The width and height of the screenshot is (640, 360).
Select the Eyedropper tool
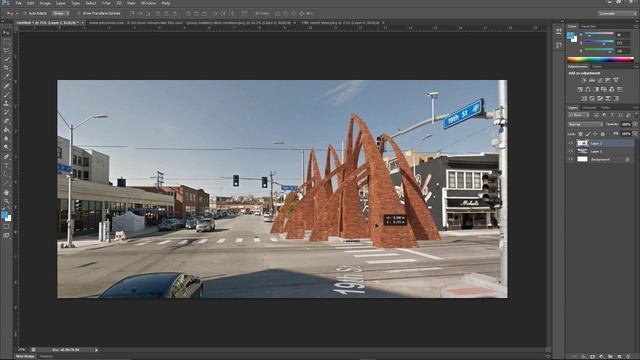[6, 77]
